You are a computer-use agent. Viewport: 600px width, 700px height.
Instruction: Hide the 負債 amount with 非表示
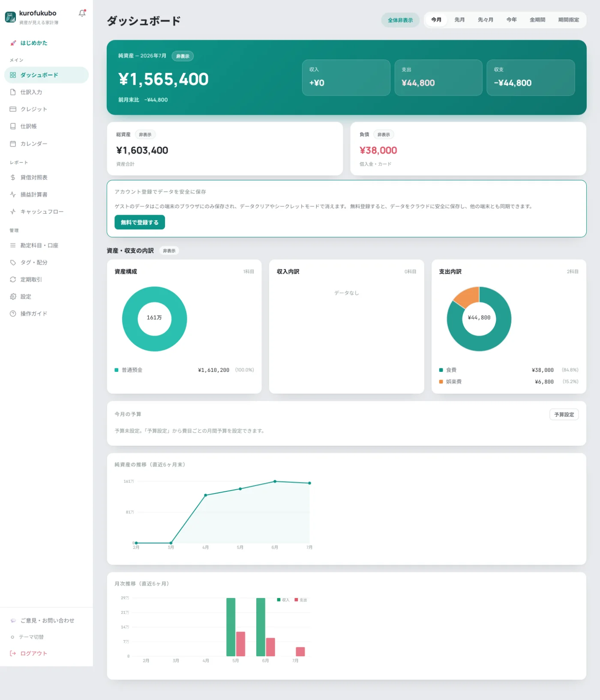[x=384, y=135]
